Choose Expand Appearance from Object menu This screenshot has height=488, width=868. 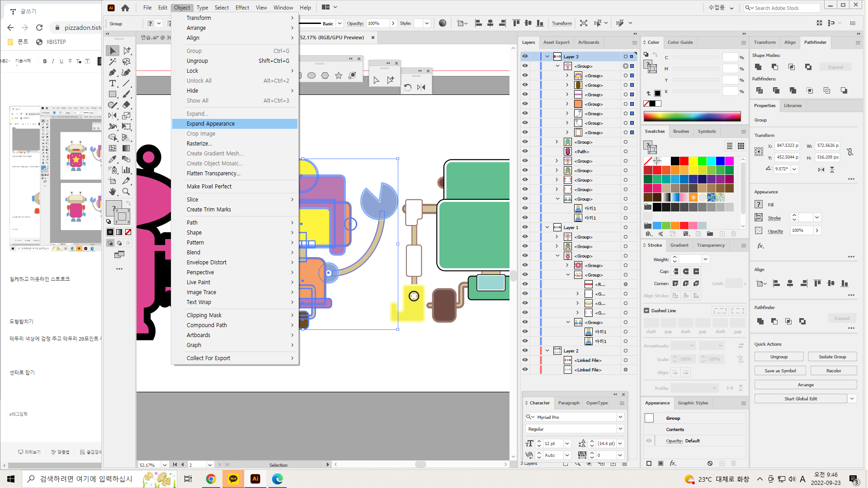point(235,124)
